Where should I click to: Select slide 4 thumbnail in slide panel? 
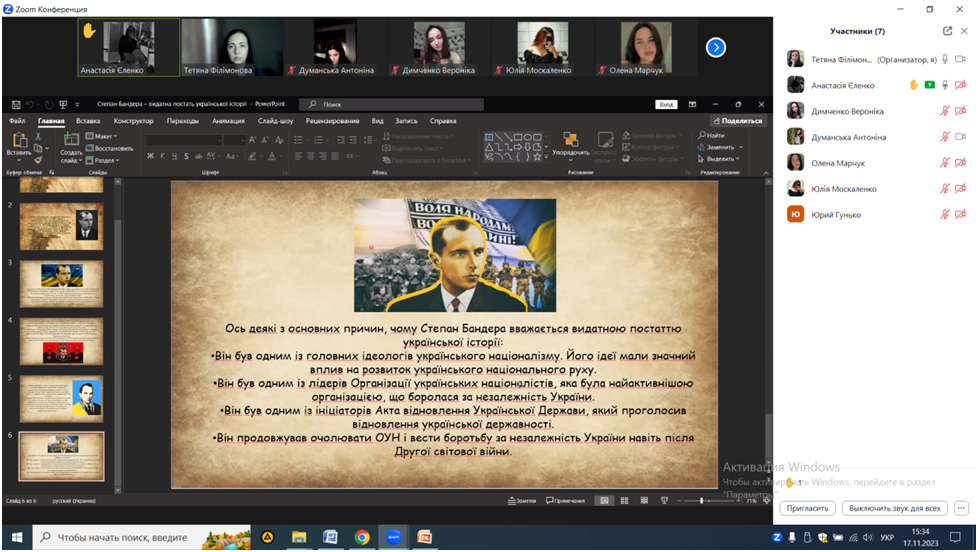pyautogui.click(x=62, y=341)
